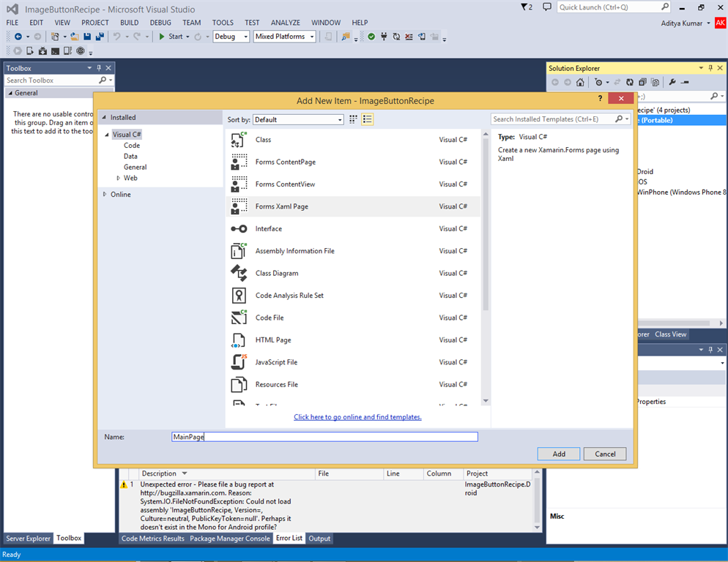Click the command prompt toolbar icon
728x562 pixels.
coord(55,51)
